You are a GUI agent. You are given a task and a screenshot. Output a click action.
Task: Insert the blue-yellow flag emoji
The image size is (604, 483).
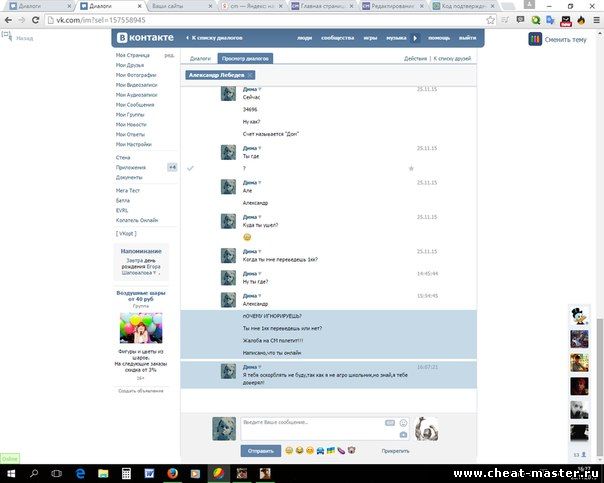point(331,450)
